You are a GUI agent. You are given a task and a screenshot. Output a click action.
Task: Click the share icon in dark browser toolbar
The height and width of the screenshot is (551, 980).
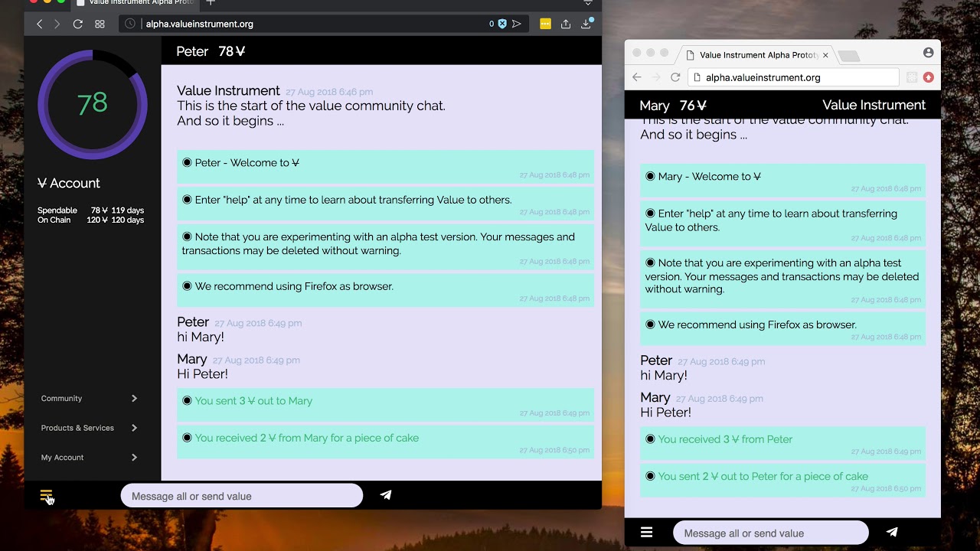click(x=566, y=24)
